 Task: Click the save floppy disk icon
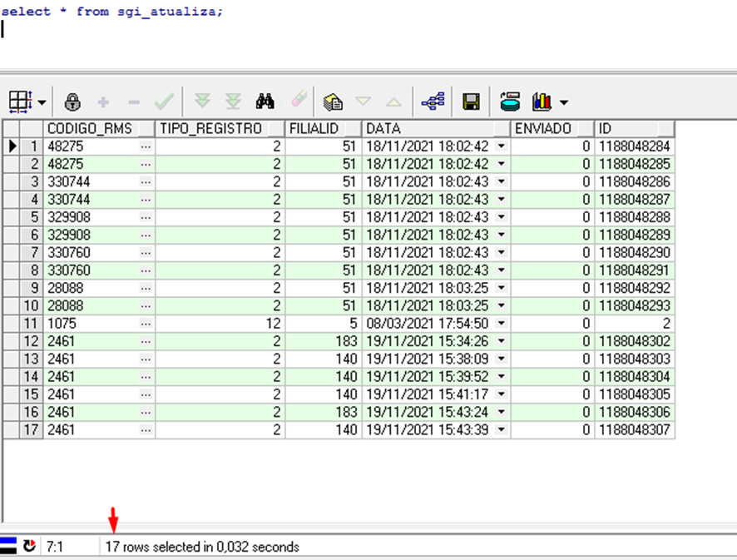471,102
